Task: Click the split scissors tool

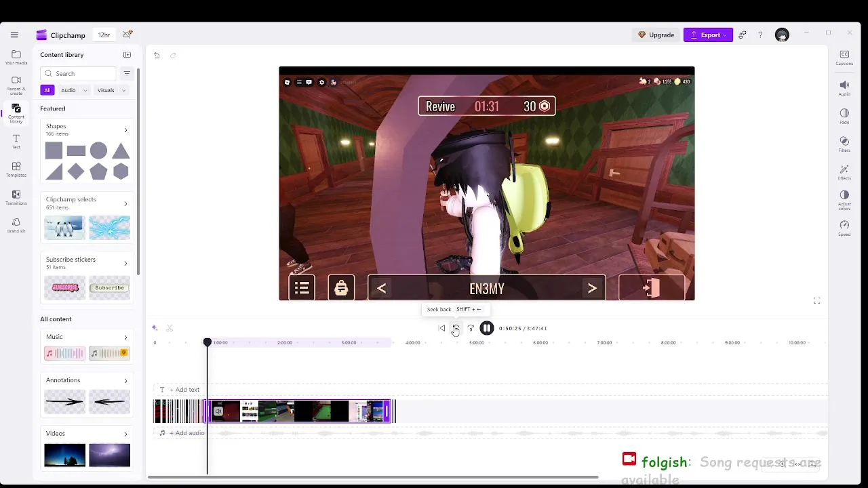Action: [170, 328]
